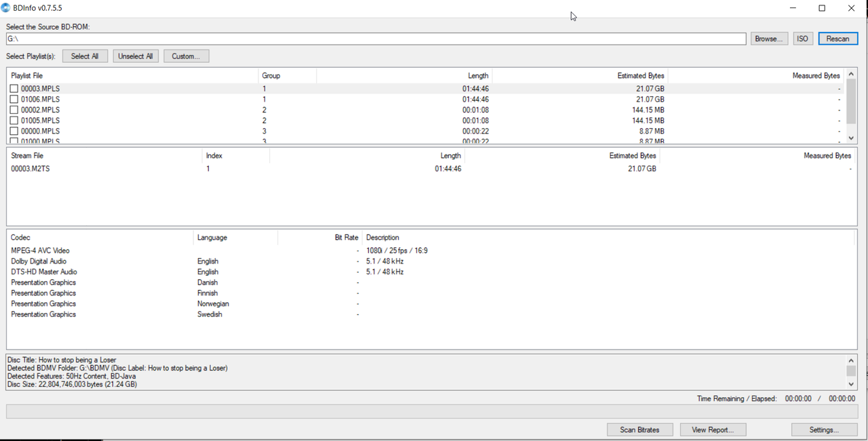The height and width of the screenshot is (441, 868).
Task: Select the Finnish Presentation Graphics row
Action: (431, 293)
